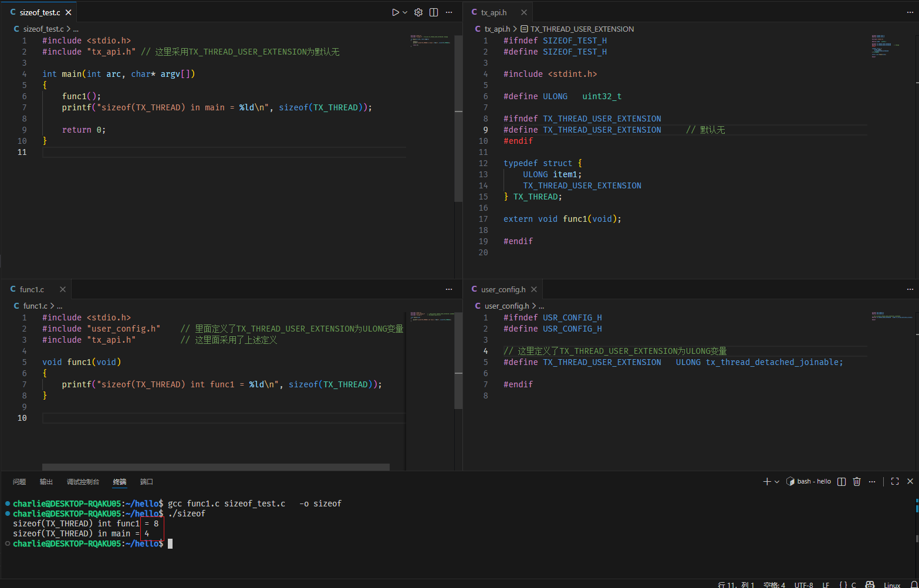Viewport: 919px width, 588px height.
Task: Run the sizeof_test.c file with play button
Action: [395, 12]
